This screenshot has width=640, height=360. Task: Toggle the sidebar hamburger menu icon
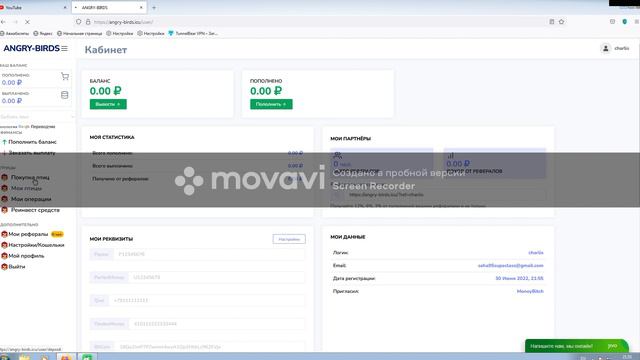(64, 48)
